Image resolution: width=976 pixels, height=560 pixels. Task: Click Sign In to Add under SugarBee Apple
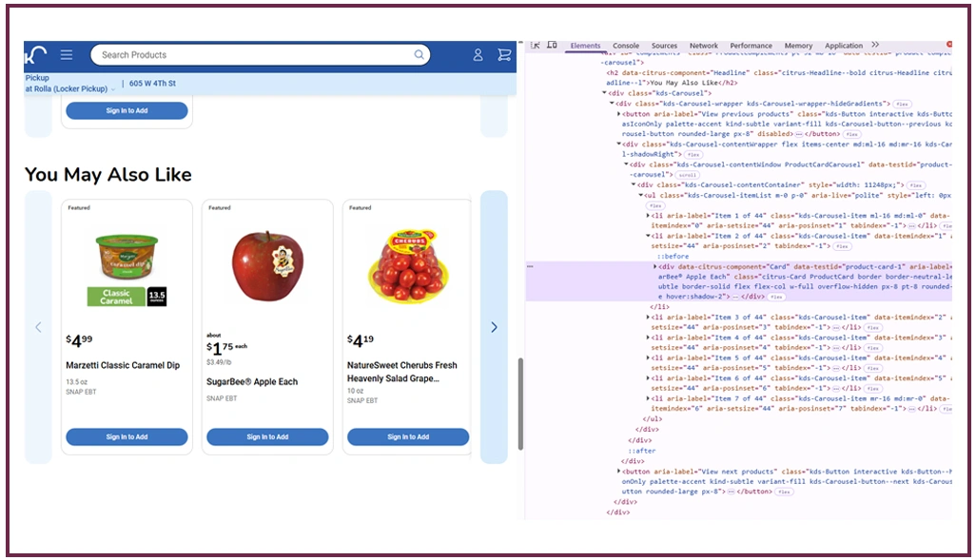pos(267,437)
